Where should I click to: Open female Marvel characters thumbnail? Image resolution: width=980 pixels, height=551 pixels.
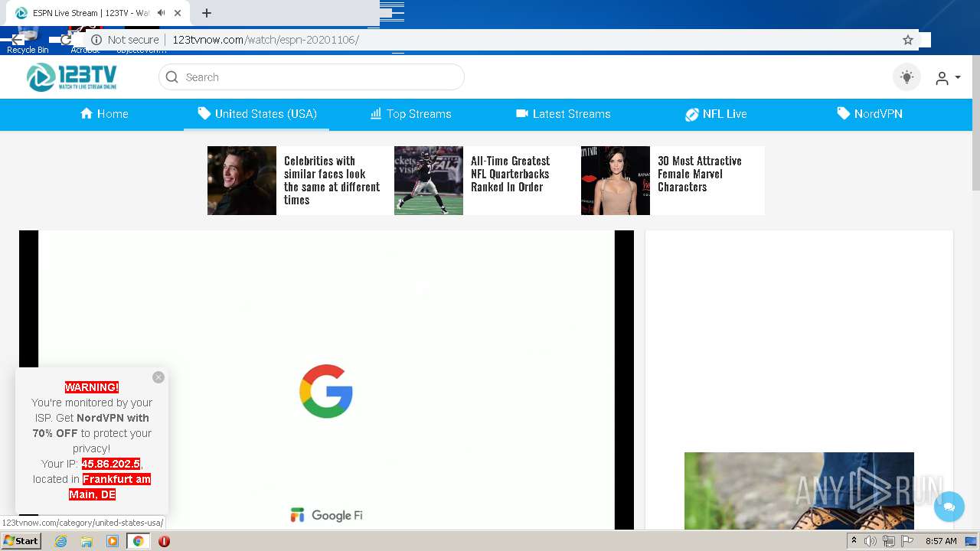[616, 181]
